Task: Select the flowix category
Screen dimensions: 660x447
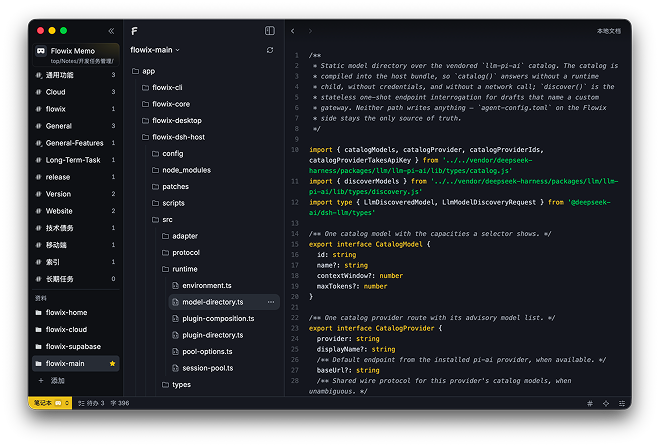Action: click(76, 109)
